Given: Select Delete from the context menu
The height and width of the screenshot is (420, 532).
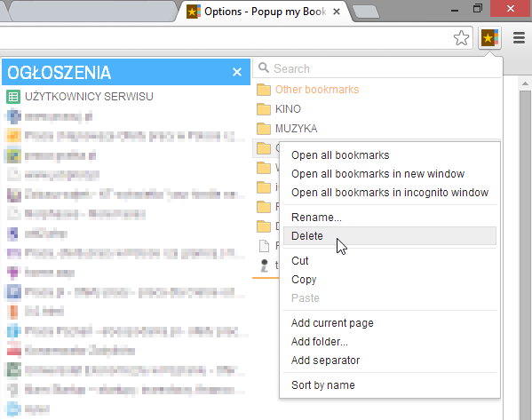Looking at the screenshot, I should [390, 236].
